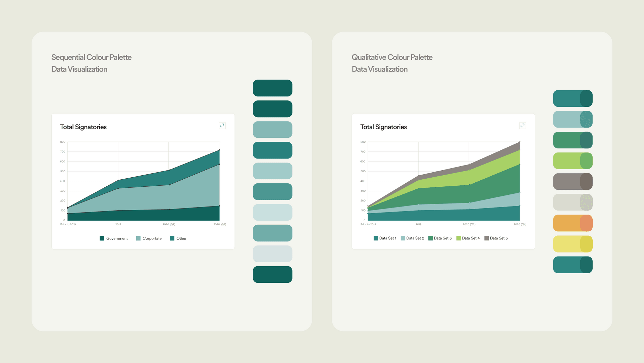
Task: Click the orange qualitative color swatch
Action: tap(572, 223)
